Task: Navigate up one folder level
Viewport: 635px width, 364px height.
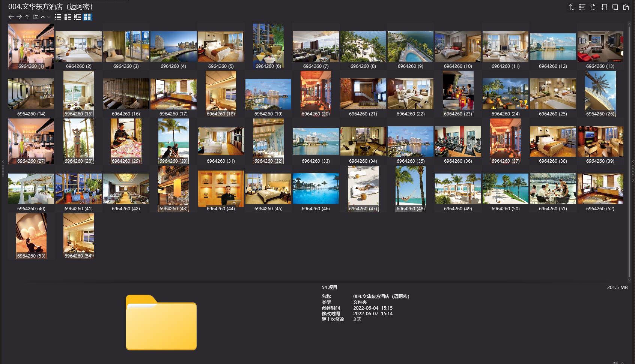Action: (x=27, y=17)
